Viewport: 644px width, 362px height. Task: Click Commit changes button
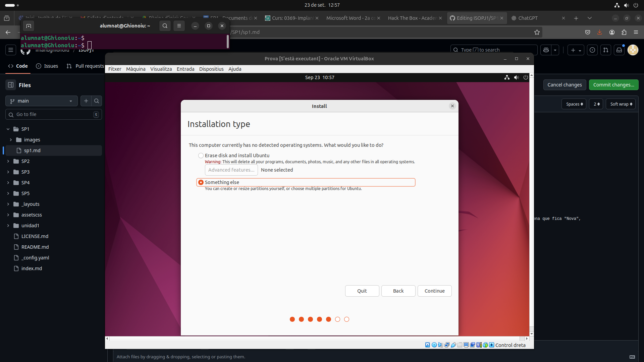(x=613, y=85)
